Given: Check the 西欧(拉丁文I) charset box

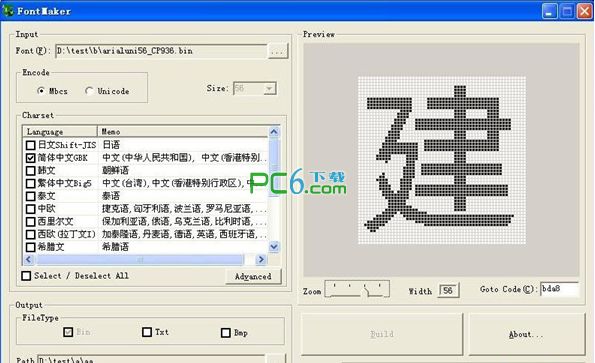Looking at the screenshot, I should click(31, 234).
